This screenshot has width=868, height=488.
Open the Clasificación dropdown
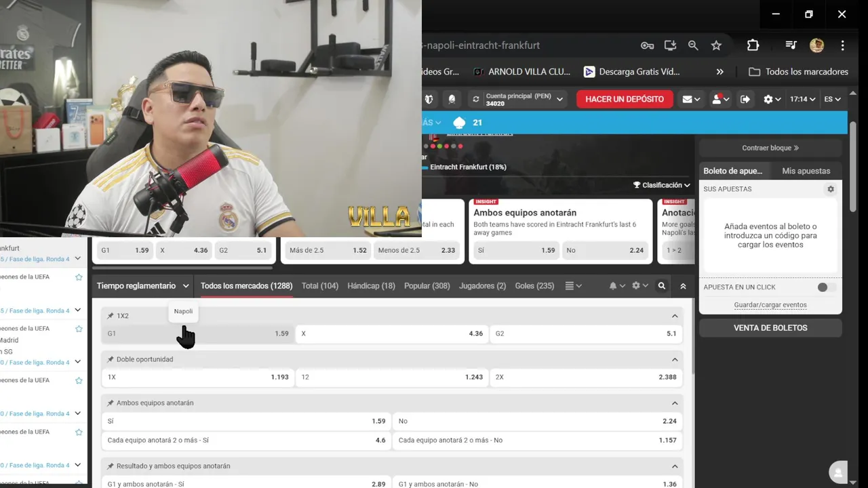pyautogui.click(x=662, y=185)
